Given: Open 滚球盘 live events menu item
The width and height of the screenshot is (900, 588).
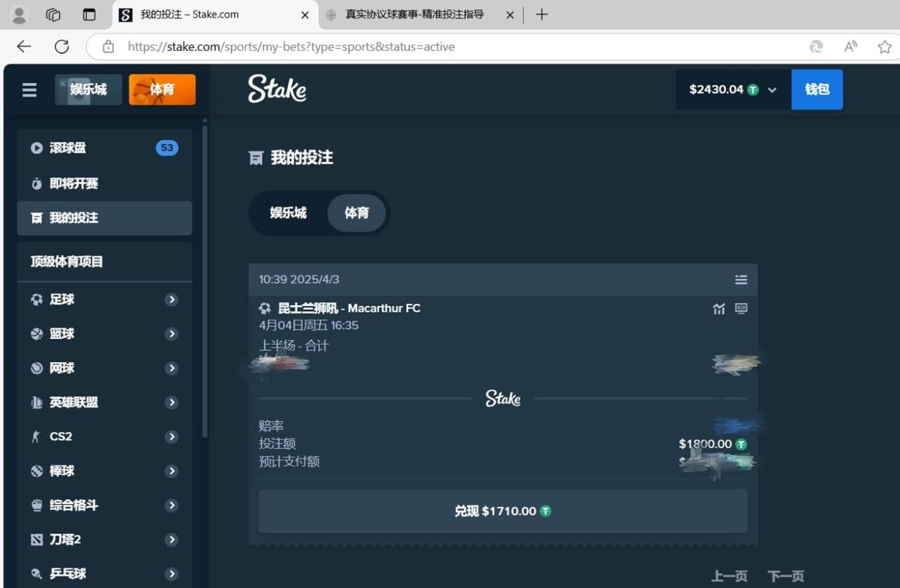Looking at the screenshot, I should tap(104, 148).
